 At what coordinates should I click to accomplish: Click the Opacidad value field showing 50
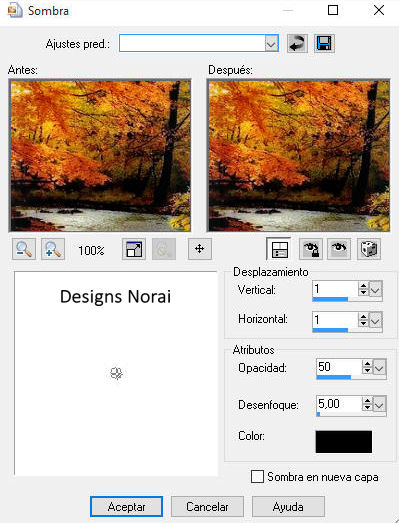(x=339, y=367)
